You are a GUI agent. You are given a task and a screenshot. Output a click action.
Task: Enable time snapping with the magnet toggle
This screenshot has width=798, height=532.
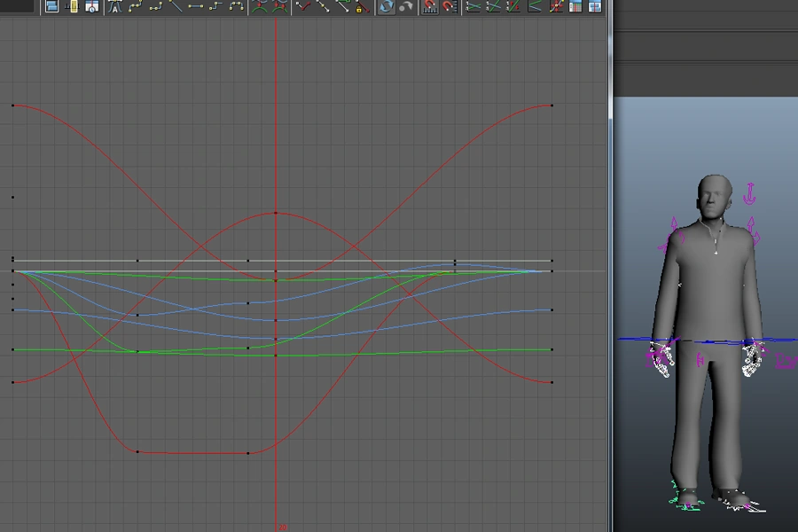point(428,7)
